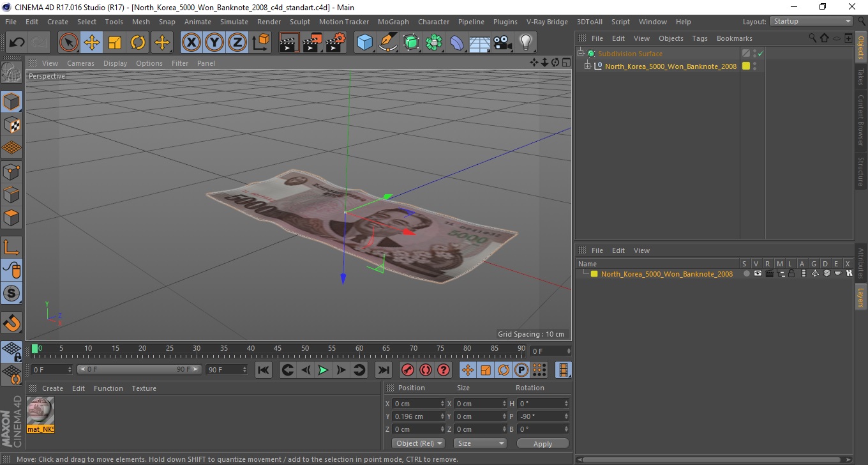Screen dimensions: 868x465
Task: Switch to Polygons mode
Action: click(x=11, y=217)
